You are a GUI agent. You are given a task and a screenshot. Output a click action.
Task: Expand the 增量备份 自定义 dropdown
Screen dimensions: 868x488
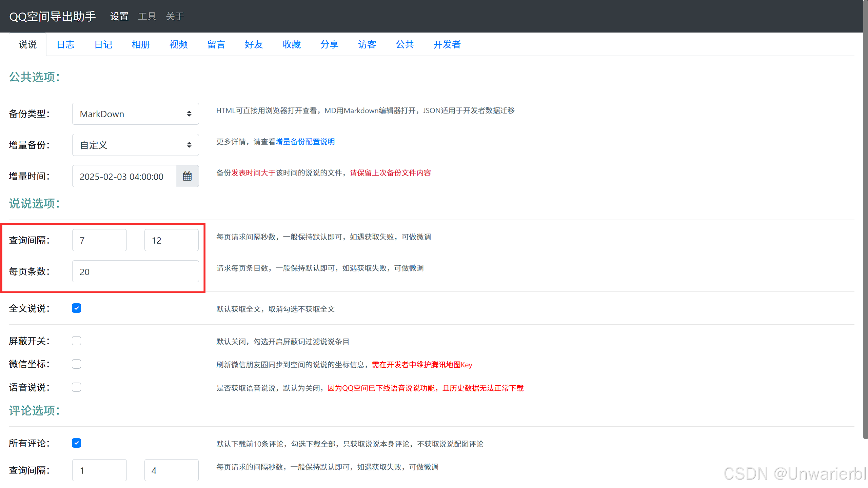135,145
